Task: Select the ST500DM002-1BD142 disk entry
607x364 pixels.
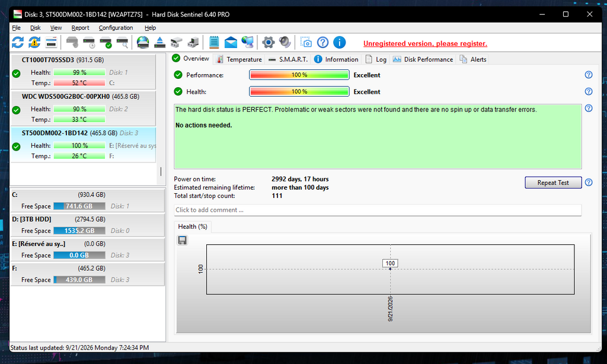Action: tap(83, 145)
